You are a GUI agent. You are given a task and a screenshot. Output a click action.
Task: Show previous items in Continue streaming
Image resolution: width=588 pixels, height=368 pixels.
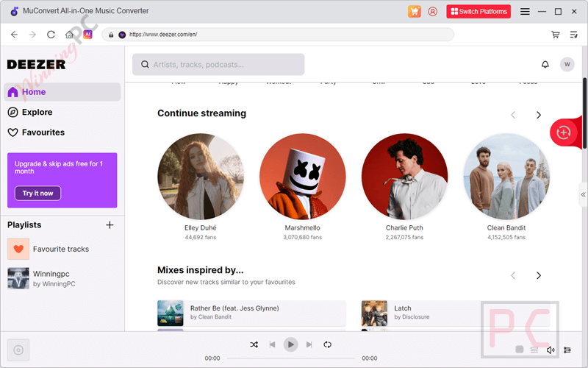[x=513, y=115]
